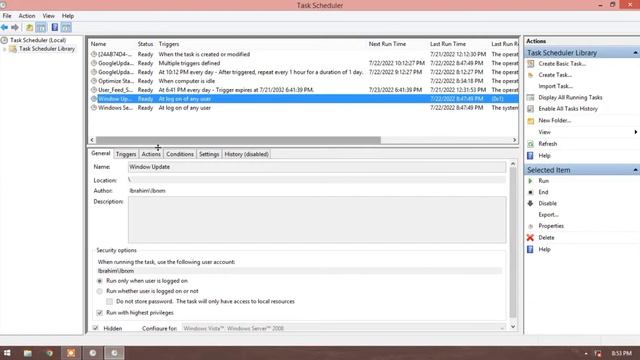Switch to the Settings tab
Screen dimensions: 640x360
click(x=209, y=154)
